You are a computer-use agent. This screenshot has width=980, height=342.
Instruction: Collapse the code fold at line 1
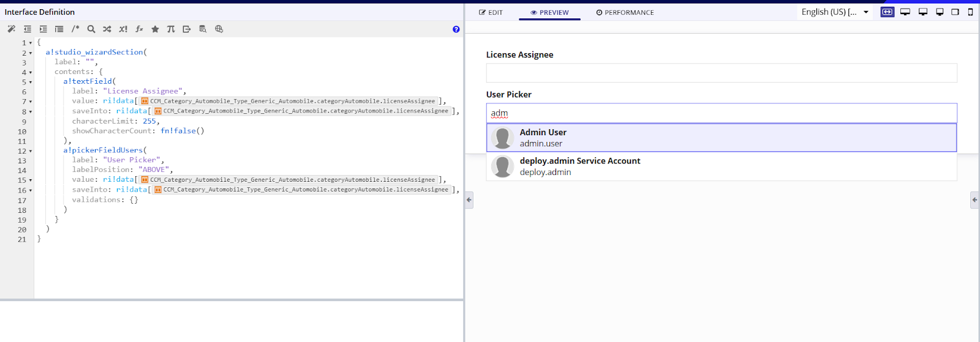(31, 43)
